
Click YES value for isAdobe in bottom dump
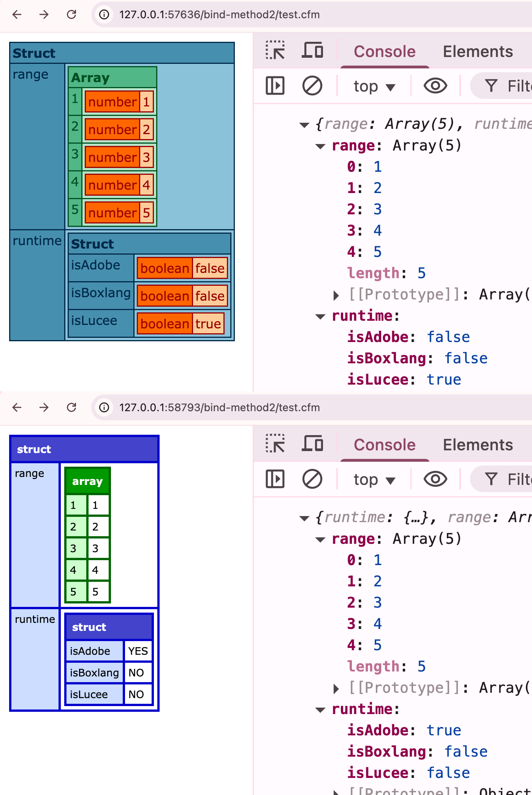pyautogui.click(x=138, y=651)
